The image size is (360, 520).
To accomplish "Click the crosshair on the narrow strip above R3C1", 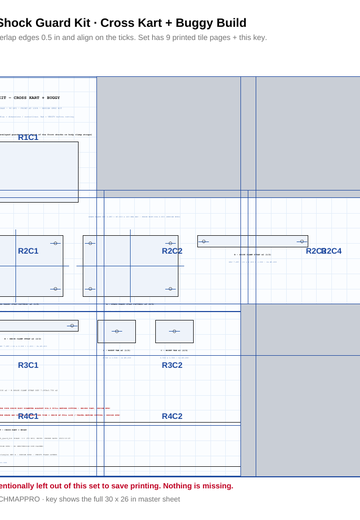I will tap(72, 326).
